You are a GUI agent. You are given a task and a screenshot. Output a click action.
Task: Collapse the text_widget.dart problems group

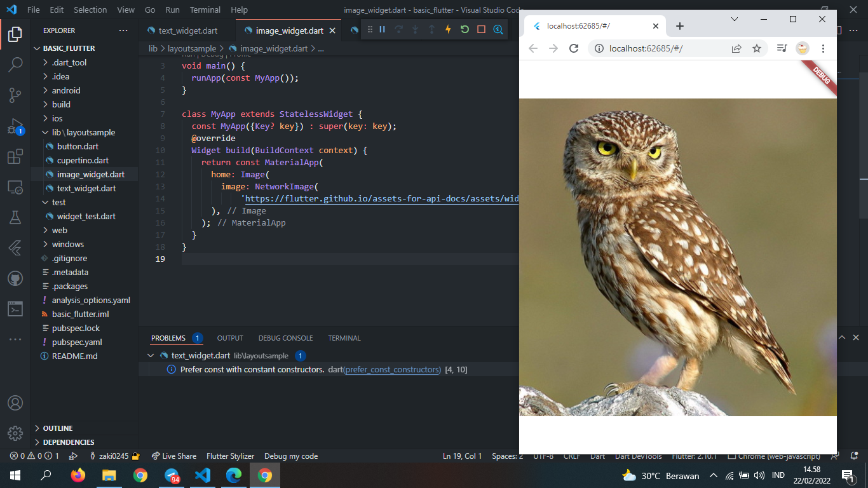coord(151,356)
